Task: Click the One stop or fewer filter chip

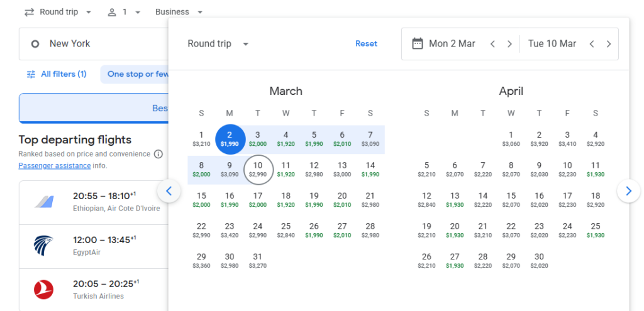Action: (x=135, y=74)
